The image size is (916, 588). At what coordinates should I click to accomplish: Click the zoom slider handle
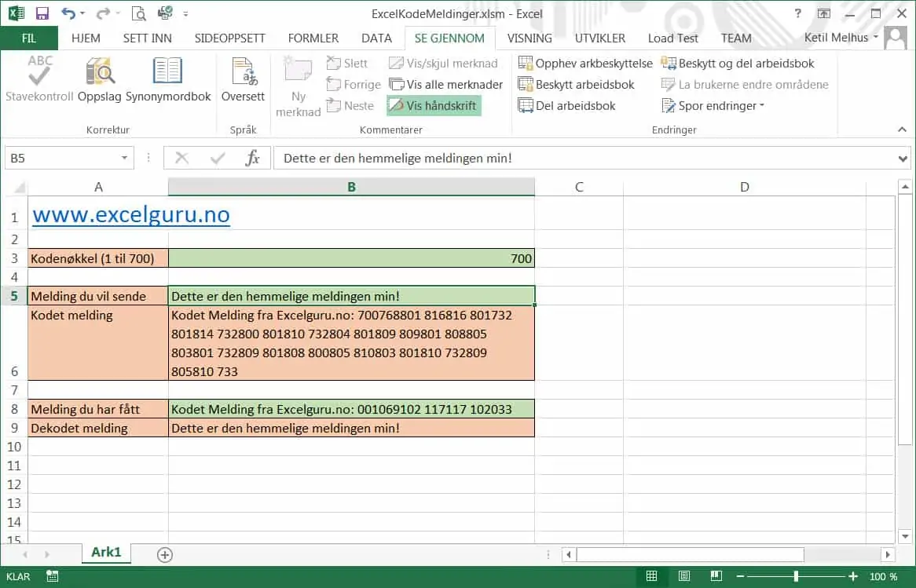pyautogui.click(x=797, y=576)
